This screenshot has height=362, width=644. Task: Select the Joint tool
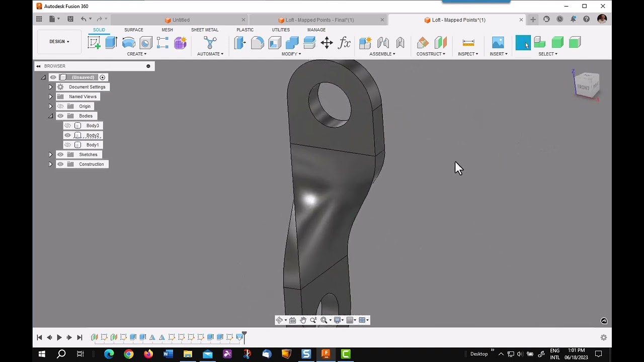(x=383, y=43)
